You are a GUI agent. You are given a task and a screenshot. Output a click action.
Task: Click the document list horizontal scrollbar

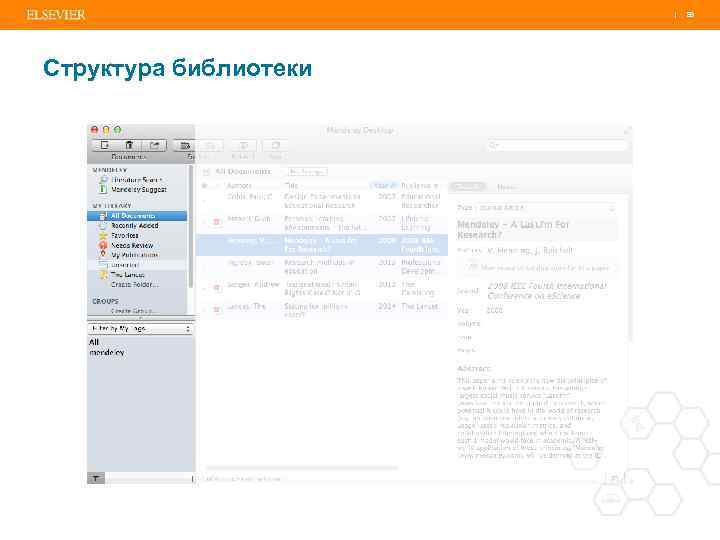[x=302, y=468]
